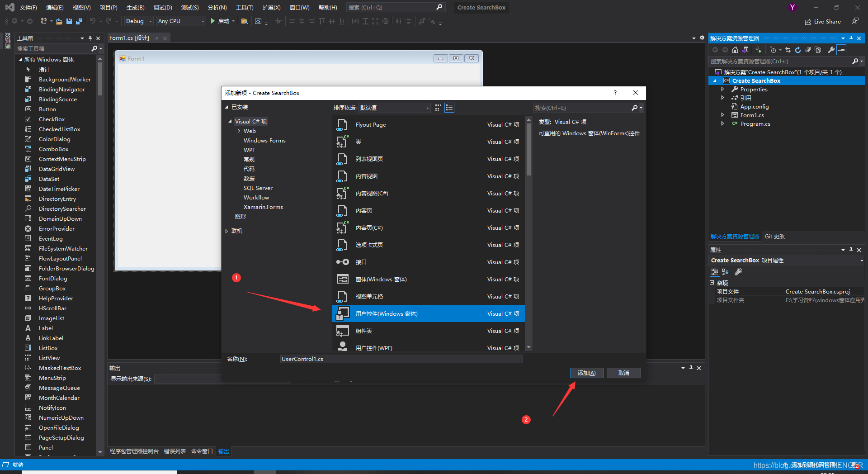Viewport: 868px width, 474px height.
Task: Click the Categorized icon in Properties panel
Action: click(x=715, y=272)
